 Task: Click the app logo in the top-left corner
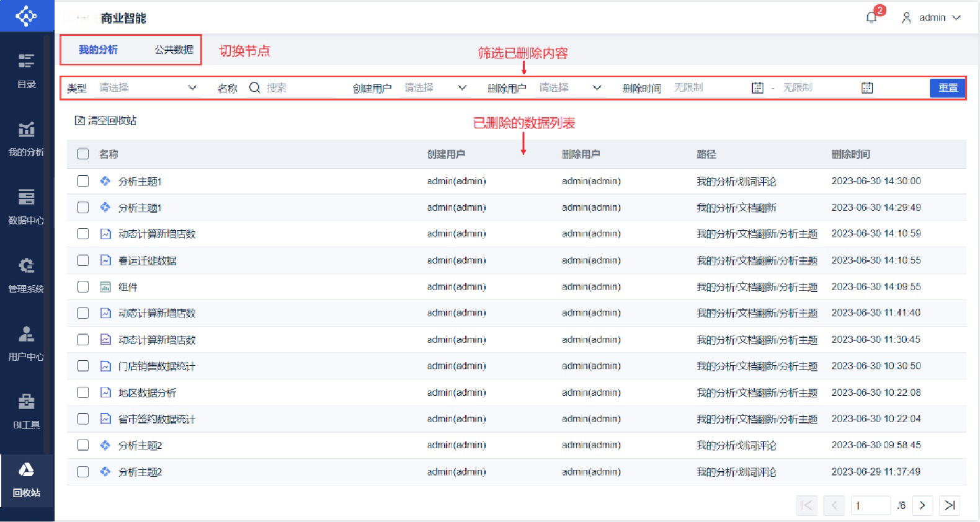tap(26, 15)
